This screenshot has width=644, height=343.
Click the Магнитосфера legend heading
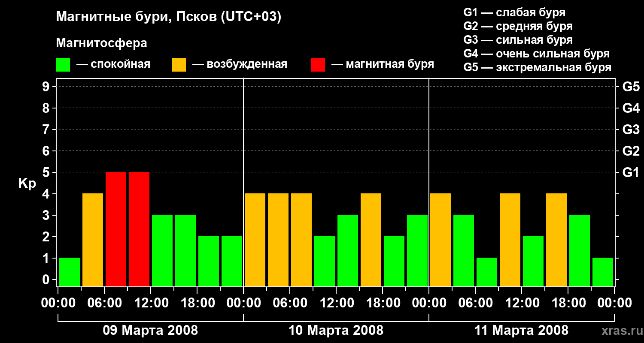[101, 43]
